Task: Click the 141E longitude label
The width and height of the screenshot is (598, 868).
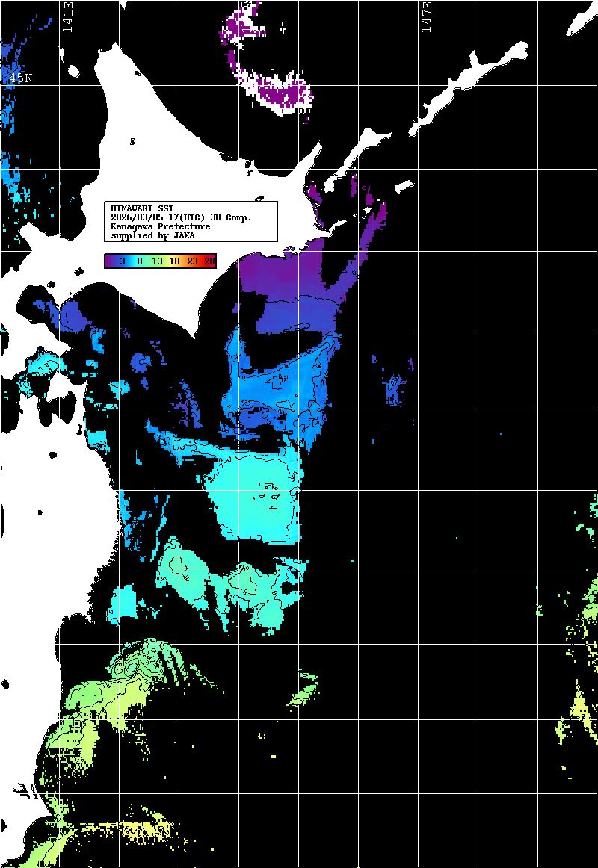Action: [x=68, y=16]
